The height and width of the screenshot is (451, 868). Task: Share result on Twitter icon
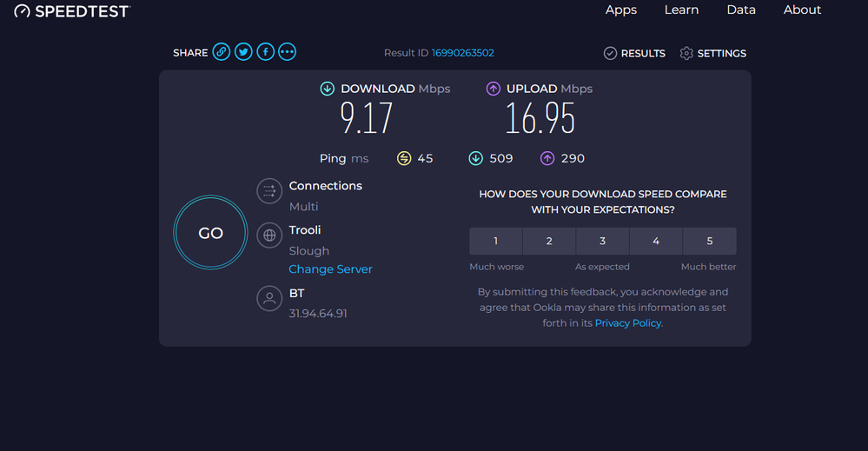coord(243,52)
